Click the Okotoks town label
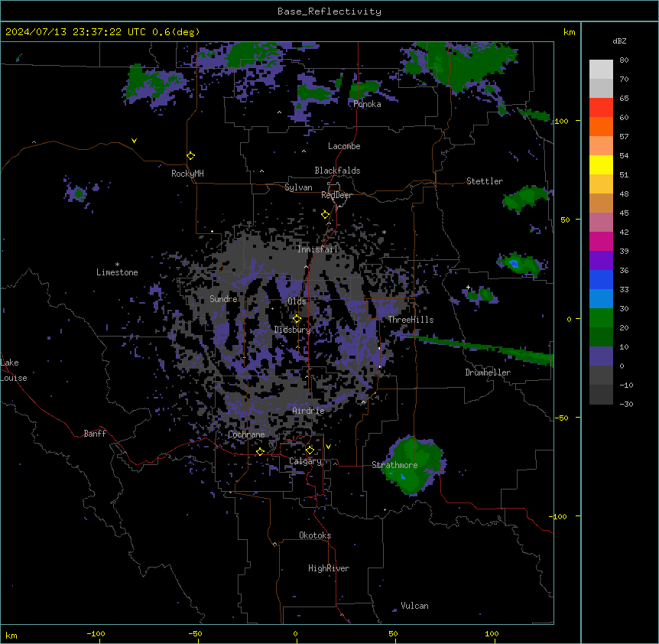 tap(315, 535)
